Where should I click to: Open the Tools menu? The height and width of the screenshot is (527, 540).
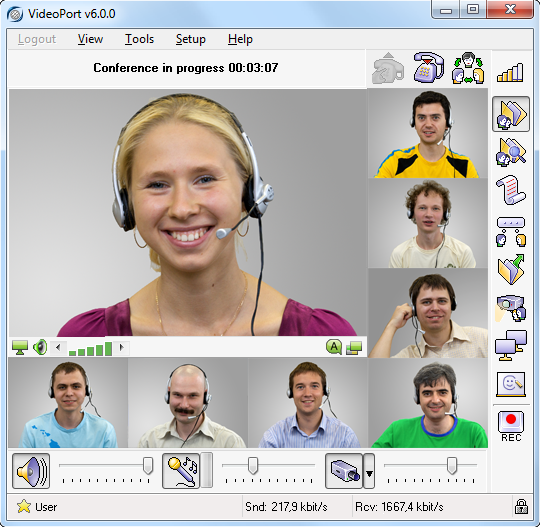pos(139,39)
